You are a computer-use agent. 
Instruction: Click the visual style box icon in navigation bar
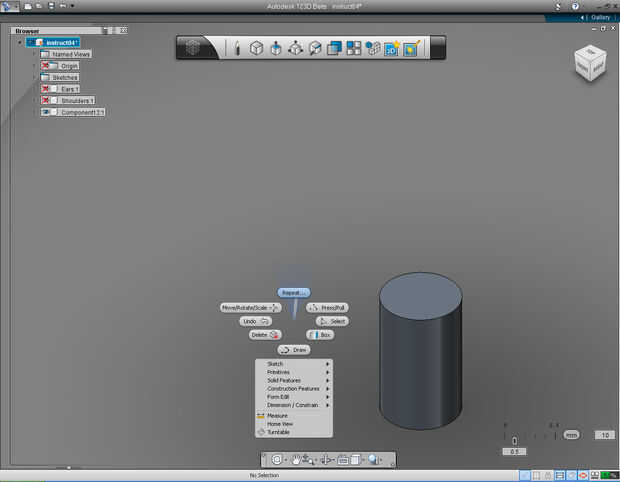click(x=356, y=459)
